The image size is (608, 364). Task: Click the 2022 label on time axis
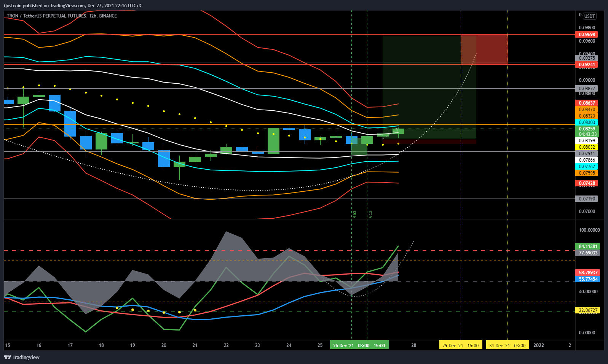pos(539,345)
